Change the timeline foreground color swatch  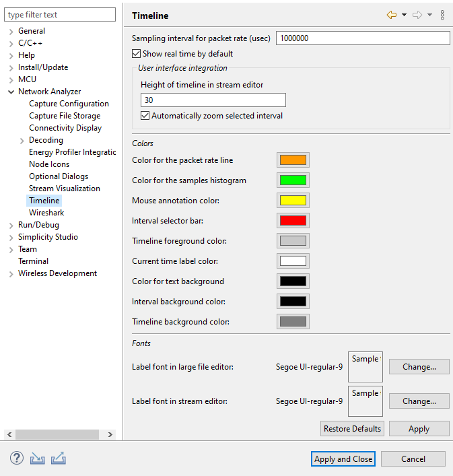(293, 241)
